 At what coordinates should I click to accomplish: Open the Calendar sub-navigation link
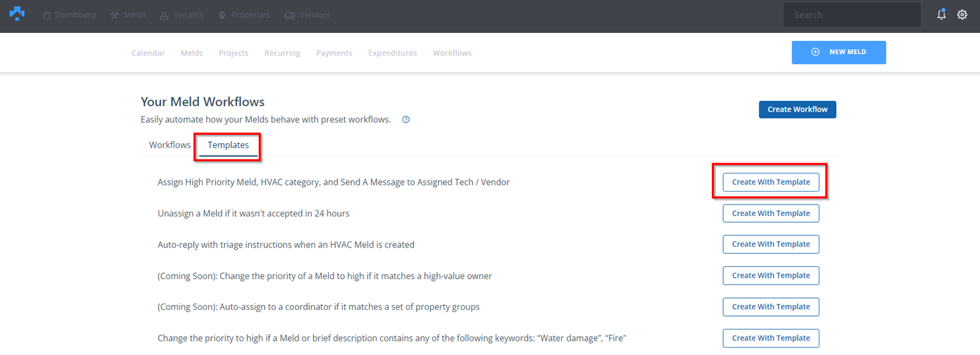pos(148,53)
